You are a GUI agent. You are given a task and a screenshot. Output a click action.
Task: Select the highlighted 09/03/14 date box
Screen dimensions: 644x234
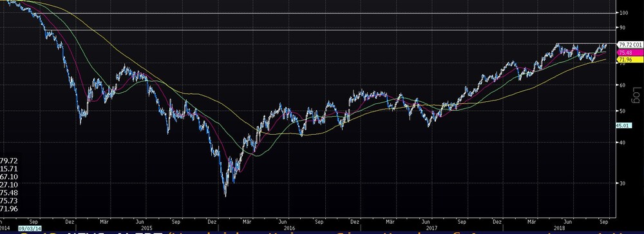[x=30, y=228]
